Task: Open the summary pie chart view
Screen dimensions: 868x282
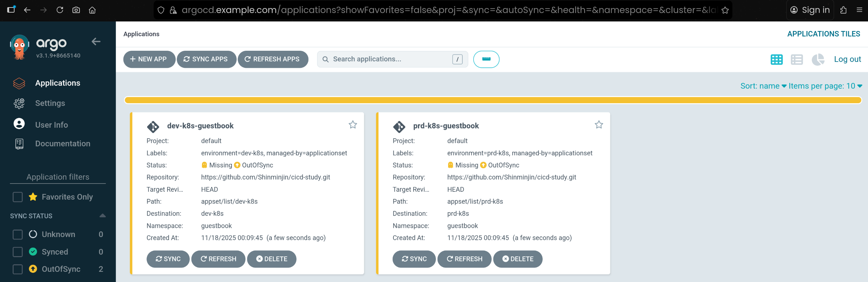Action: 818,60
